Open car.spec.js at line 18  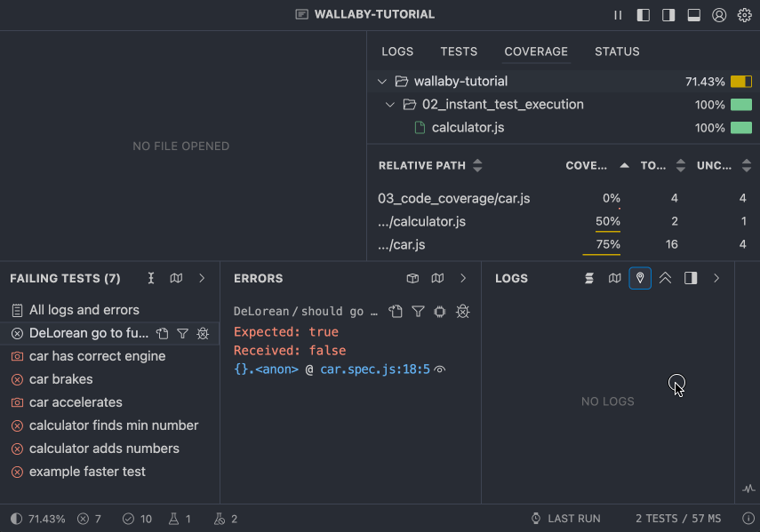[372, 370]
